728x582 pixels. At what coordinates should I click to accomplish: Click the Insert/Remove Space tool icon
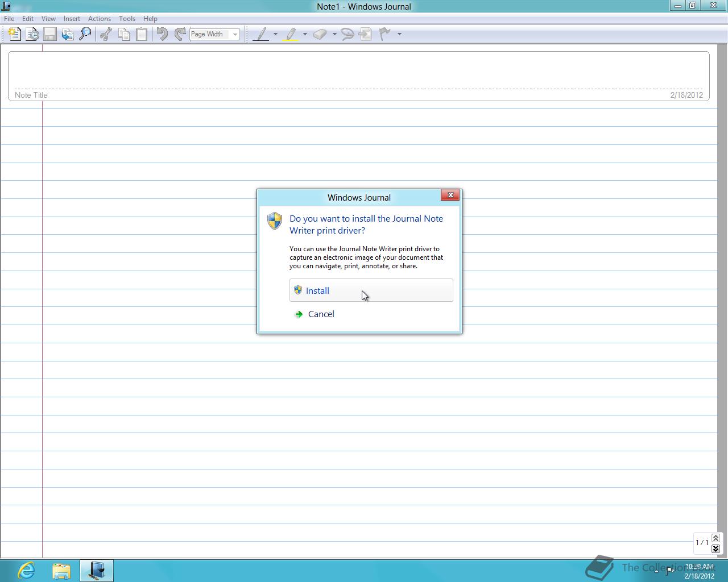coord(366,34)
